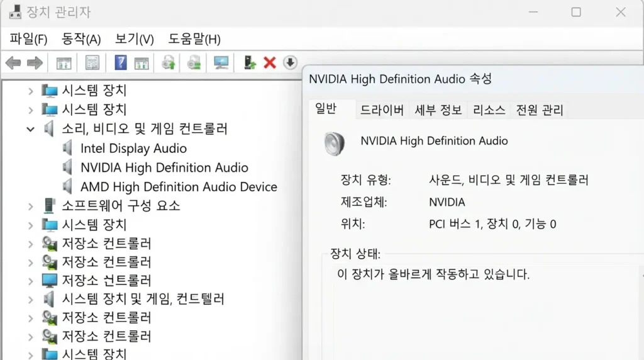Select AMD High Definition Audio Device

click(179, 187)
